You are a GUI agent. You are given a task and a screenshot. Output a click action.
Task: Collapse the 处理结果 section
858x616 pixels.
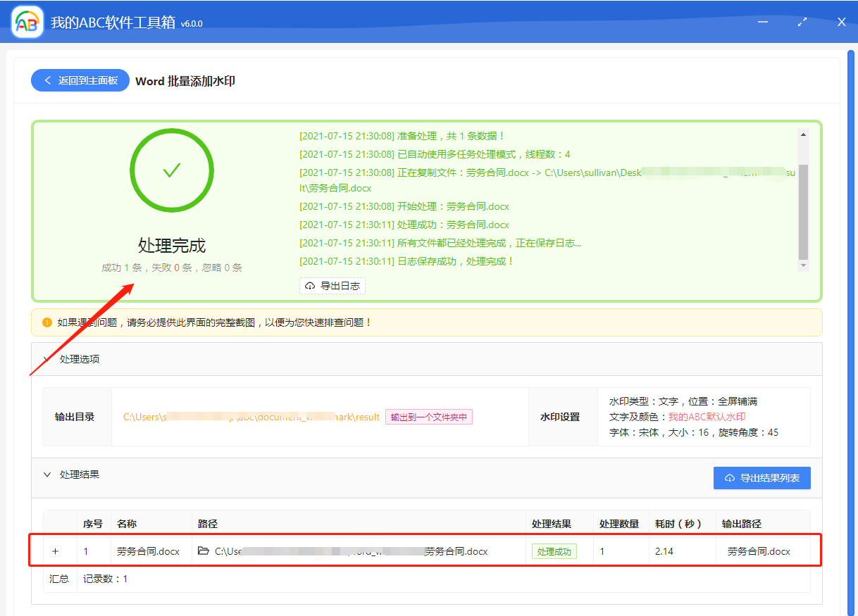(x=47, y=474)
